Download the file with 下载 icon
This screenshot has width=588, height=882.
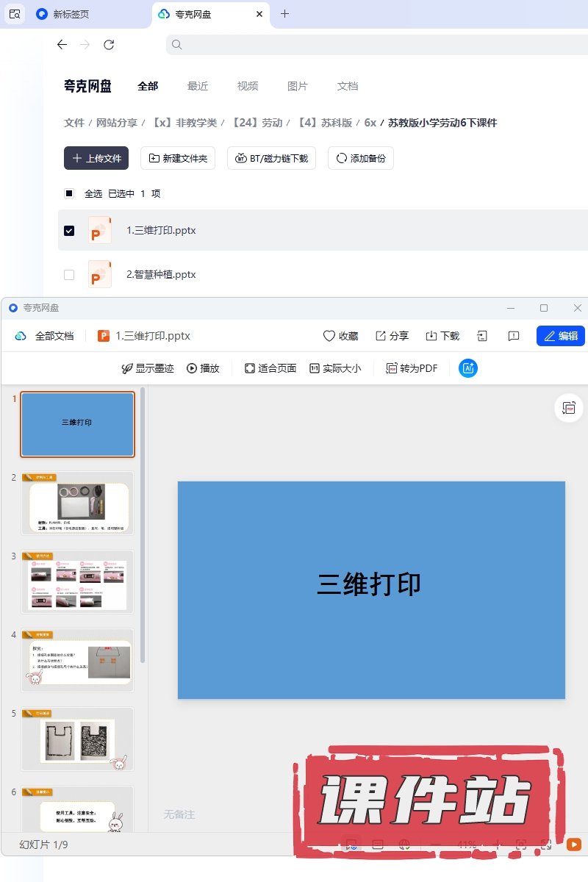pos(431,336)
